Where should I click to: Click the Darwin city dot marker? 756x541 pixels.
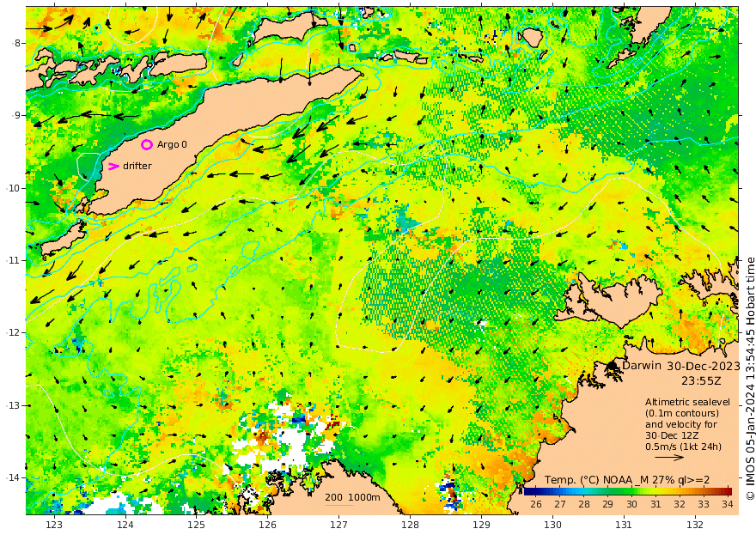[x=613, y=366]
